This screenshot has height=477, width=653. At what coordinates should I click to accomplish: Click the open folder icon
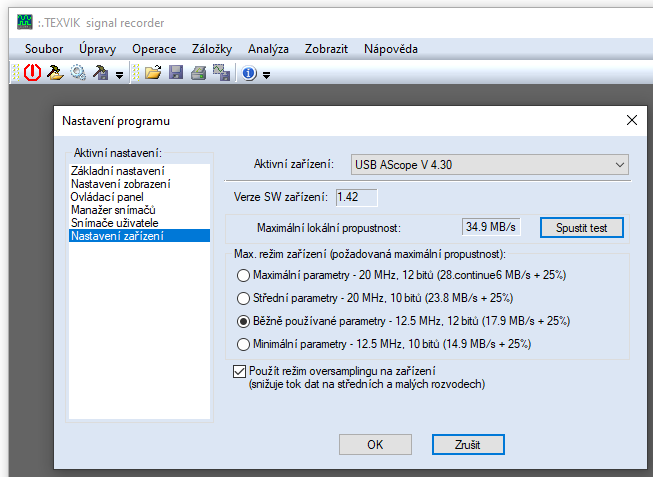pyautogui.click(x=153, y=73)
